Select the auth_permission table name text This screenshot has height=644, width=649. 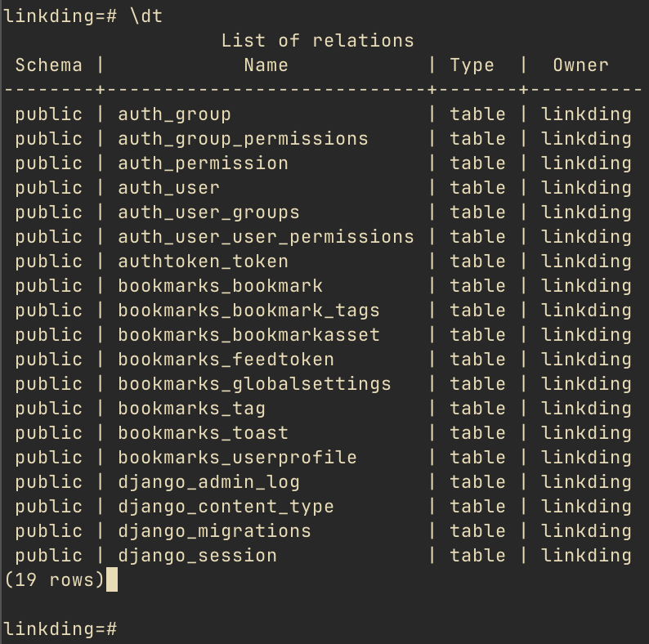pyautogui.click(x=203, y=163)
